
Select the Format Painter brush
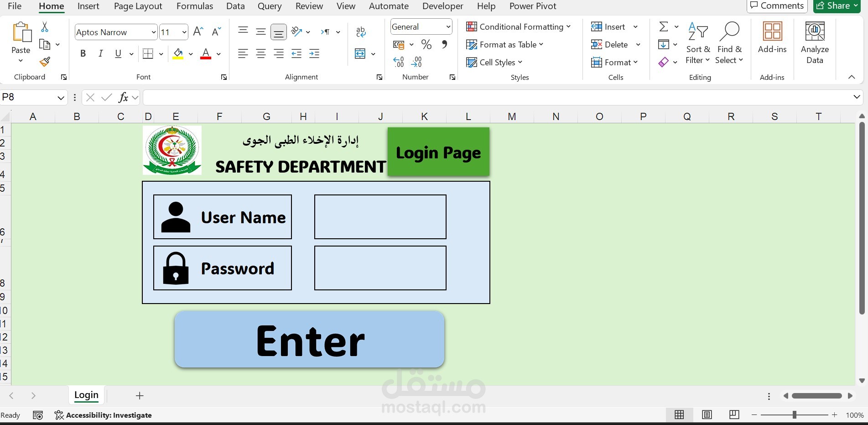(x=45, y=62)
